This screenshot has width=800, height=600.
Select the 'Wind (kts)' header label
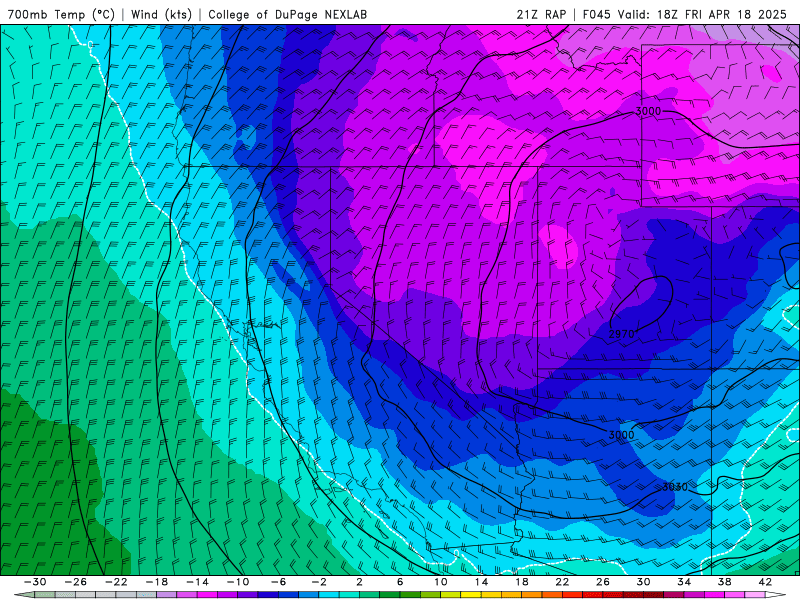click(x=161, y=14)
